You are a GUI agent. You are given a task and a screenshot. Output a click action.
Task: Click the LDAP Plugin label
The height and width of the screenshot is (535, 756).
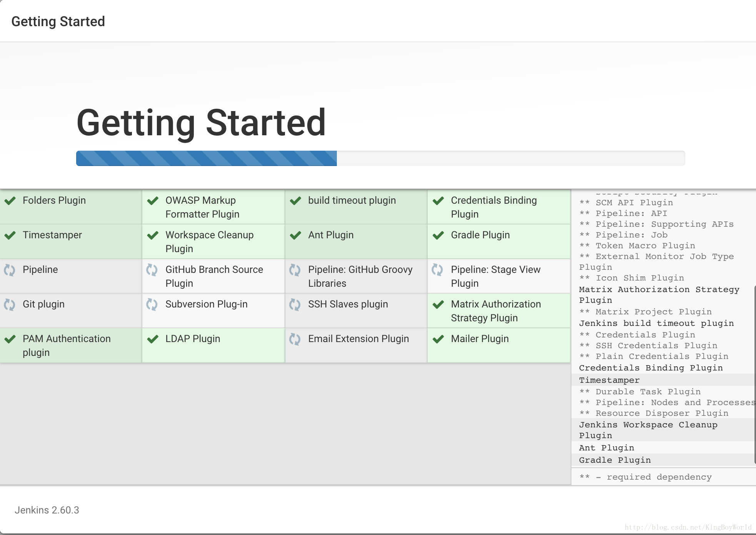pyautogui.click(x=193, y=339)
